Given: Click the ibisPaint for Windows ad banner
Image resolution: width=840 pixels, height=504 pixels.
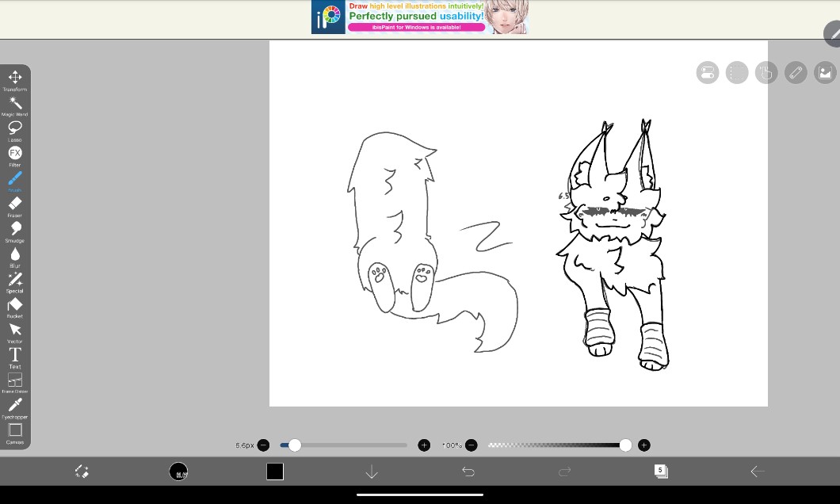Looking at the screenshot, I should 420,17.
